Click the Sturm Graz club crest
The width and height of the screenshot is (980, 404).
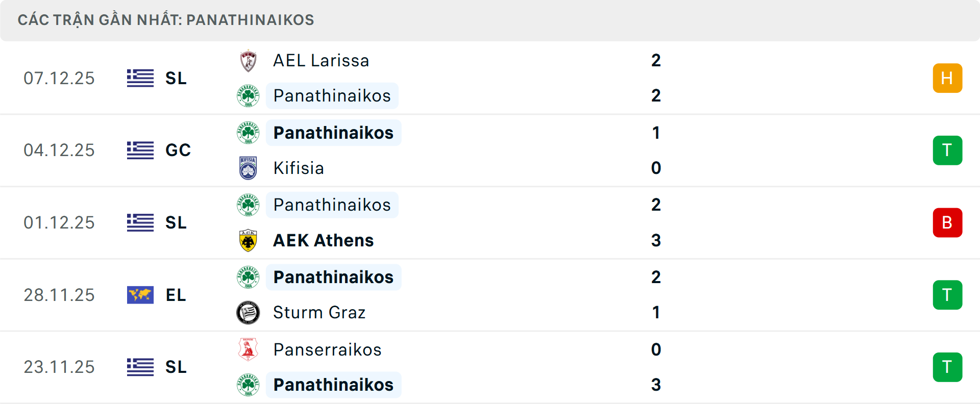pos(248,312)
